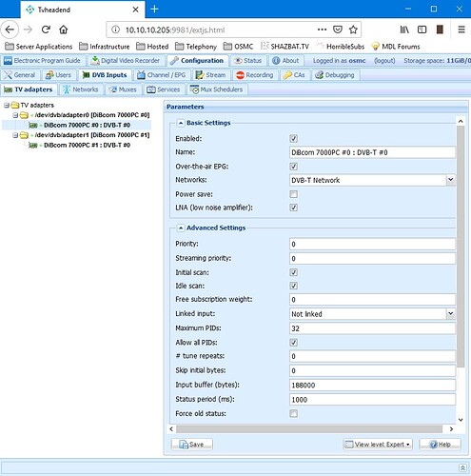Viewport: 471px width, 476px height.
Task: Open the CAs configuration tab
Action: click(x=294, y=75)
